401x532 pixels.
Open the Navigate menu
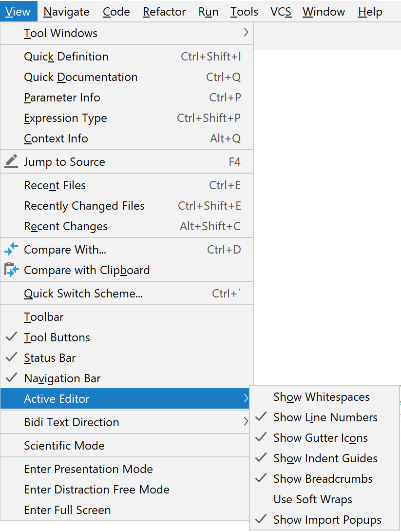[66, 12]
